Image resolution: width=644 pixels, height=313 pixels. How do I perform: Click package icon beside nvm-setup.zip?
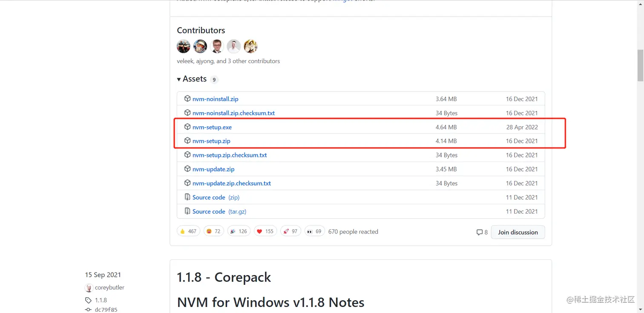187,141
